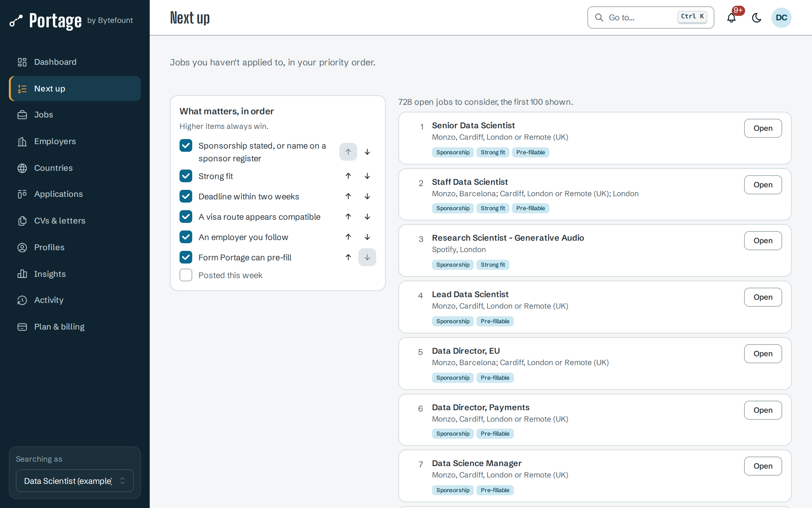Click the Applications board icon

[22, 194]
